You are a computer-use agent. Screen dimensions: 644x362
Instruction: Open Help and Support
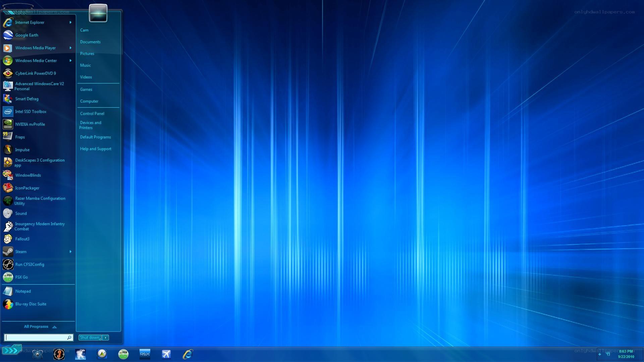(96, 149)
